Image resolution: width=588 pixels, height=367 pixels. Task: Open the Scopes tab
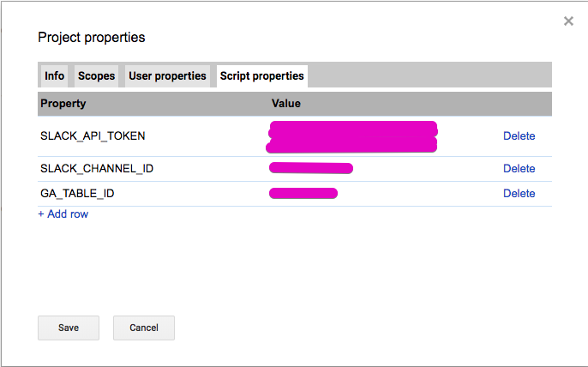tap(96, 76)
